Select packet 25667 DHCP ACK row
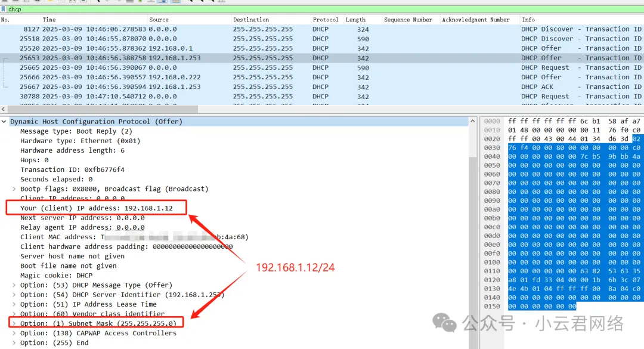 239,87
